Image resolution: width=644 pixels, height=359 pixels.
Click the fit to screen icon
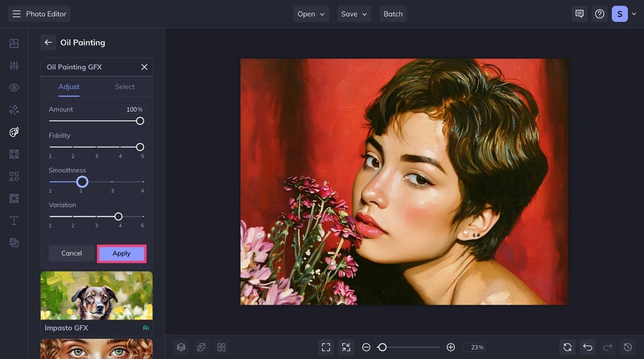326,347
